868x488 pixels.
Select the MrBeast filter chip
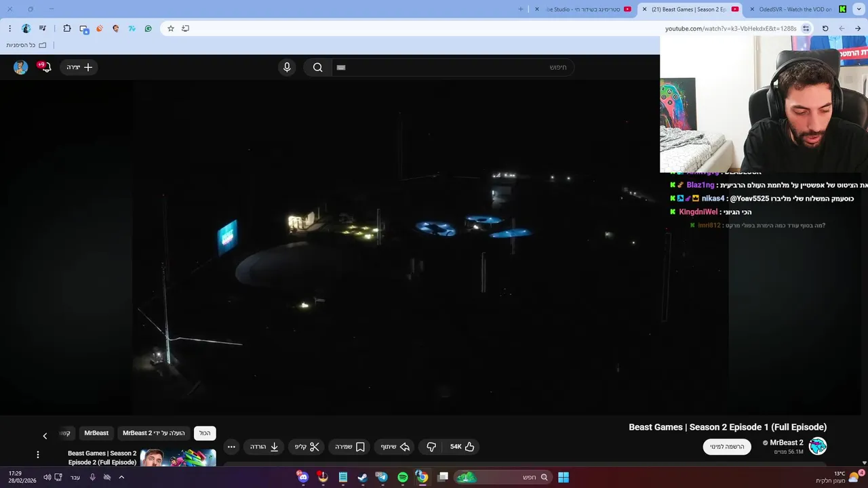(96, 433)
